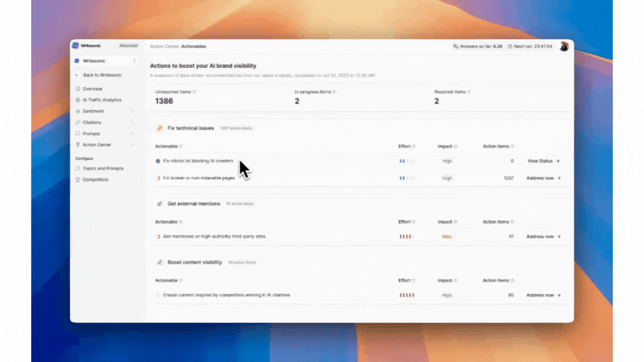This screenshot has width=644, height=362.
Task: Click the Action Center lightbulb icon
Action: 78,145
